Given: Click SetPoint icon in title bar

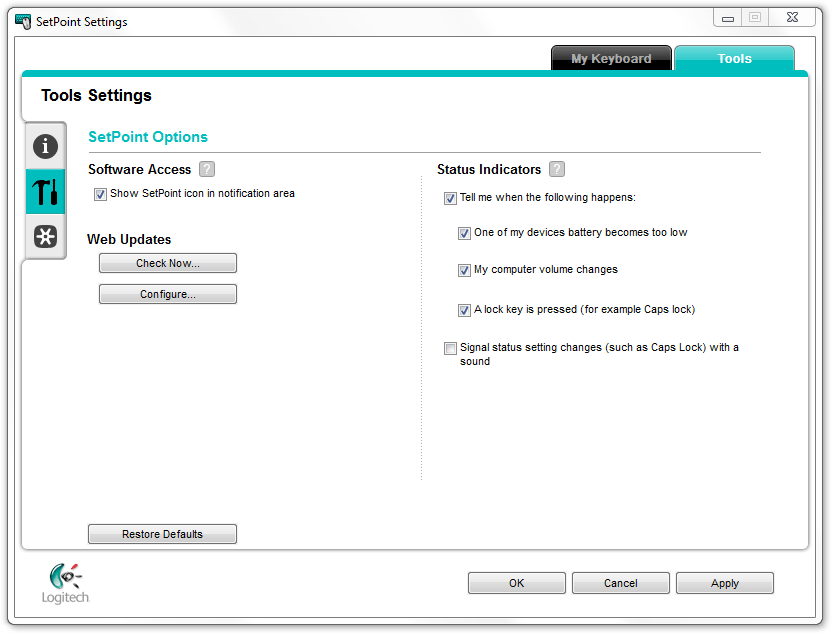Looking at the screenshot, I should 23,21.
